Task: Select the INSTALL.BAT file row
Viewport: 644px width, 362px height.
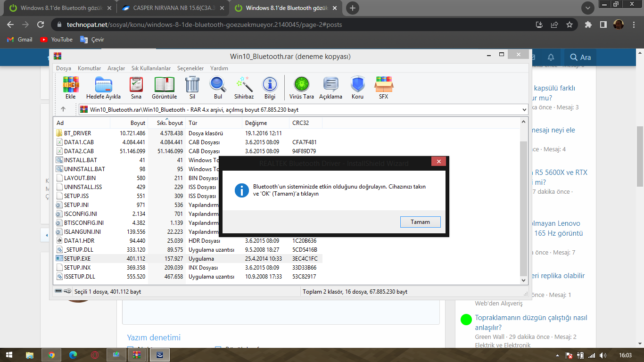Action: click(x=189, y=160)
